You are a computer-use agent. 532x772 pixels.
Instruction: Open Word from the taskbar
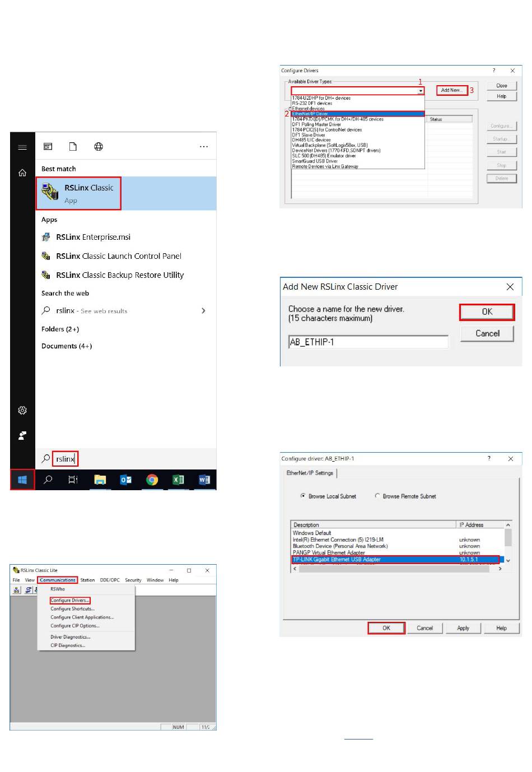204,480
